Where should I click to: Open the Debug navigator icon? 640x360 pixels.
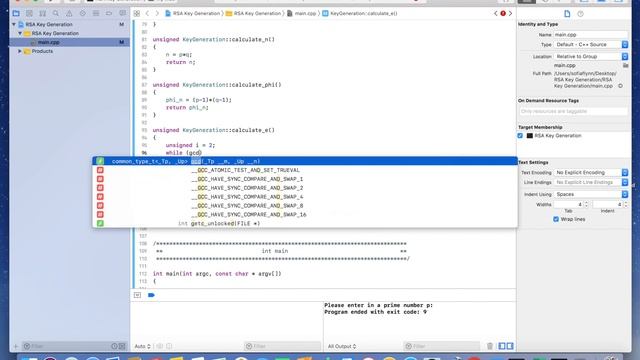tap(96, 13)
